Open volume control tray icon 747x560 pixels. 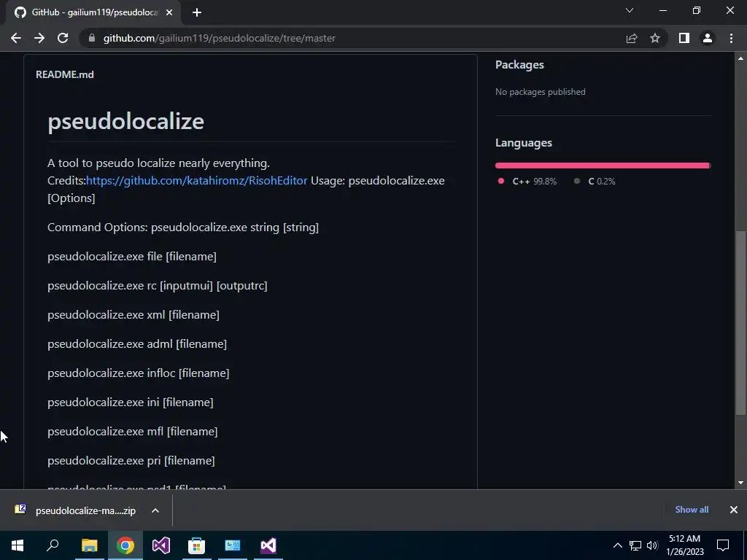(x=652, y=545)
